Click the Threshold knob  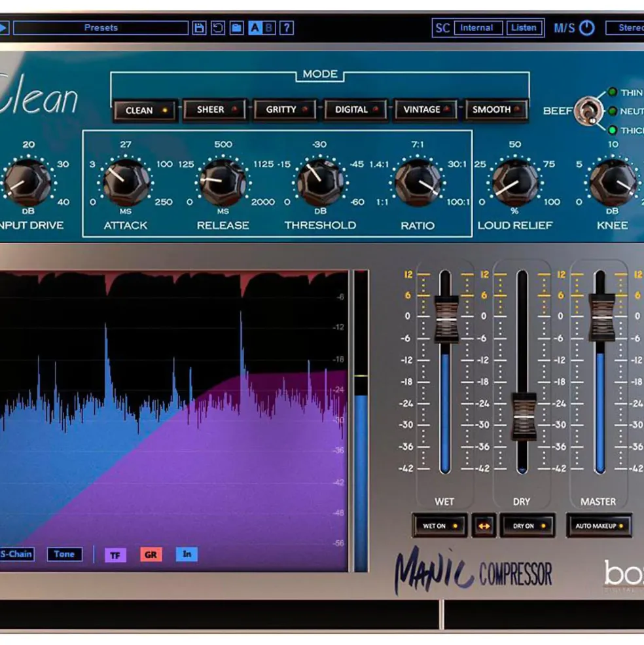[x=320, y=183]
